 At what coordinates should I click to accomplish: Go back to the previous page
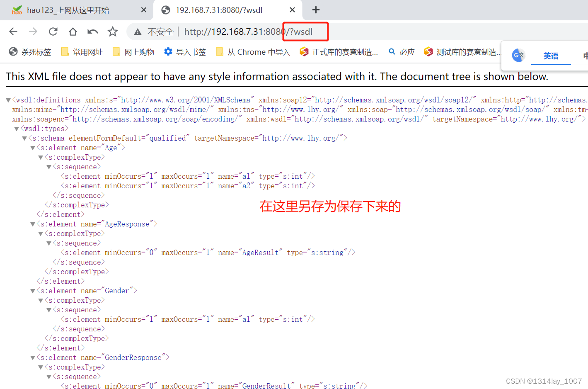[13, 32]
